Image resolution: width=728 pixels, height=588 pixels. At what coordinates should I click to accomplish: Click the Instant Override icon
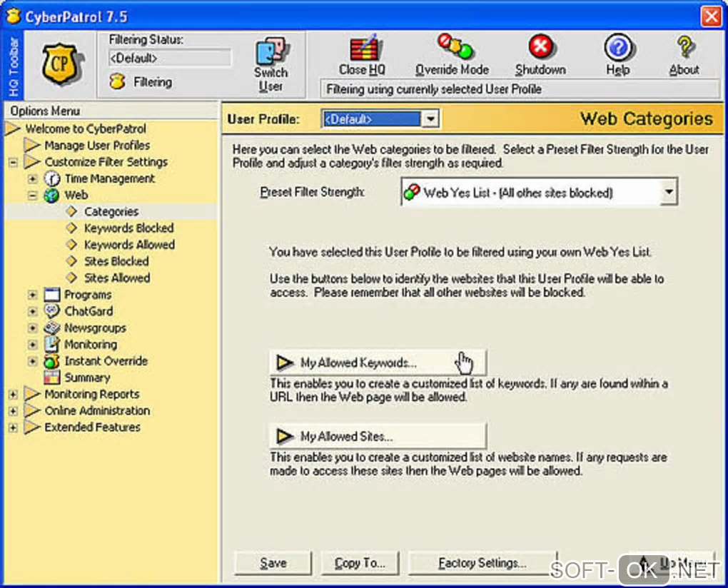tap(52, 360)
